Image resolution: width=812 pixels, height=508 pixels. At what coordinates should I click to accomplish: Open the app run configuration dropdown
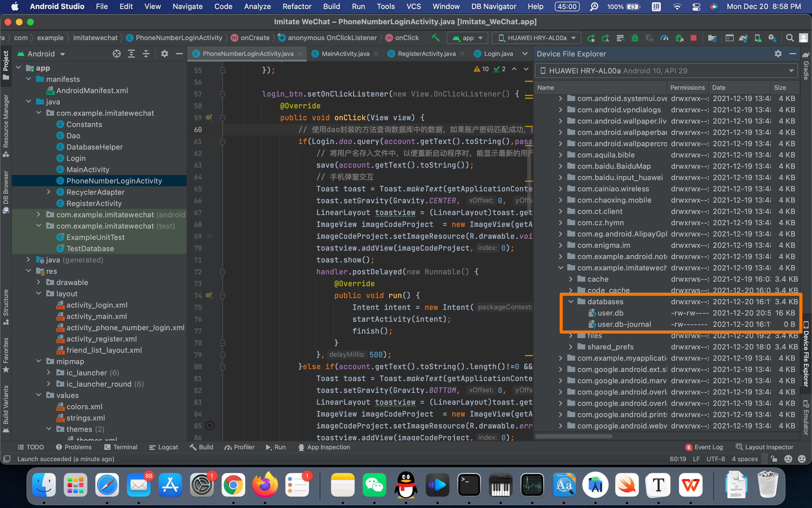pyautogui.click(x=467, y=38)
